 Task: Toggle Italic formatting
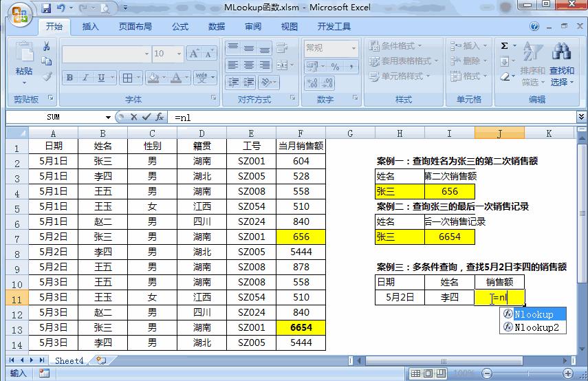(x=85, y=78)
